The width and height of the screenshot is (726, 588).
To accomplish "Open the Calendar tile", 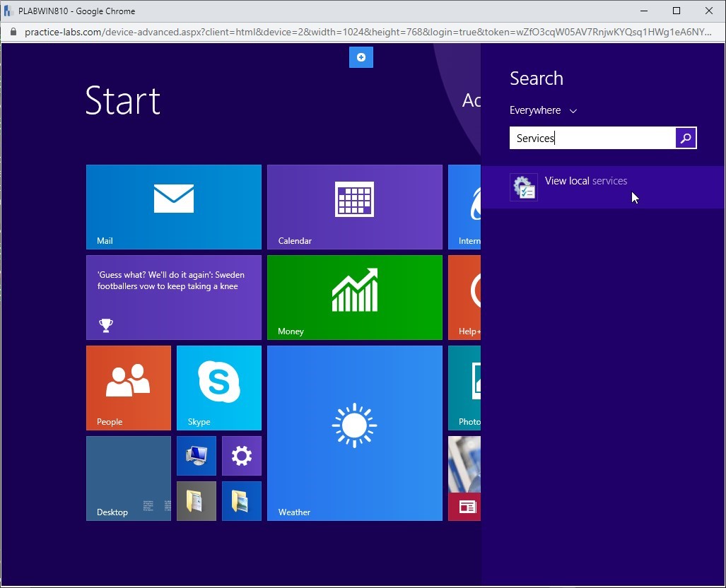I will tap(355, 207).
